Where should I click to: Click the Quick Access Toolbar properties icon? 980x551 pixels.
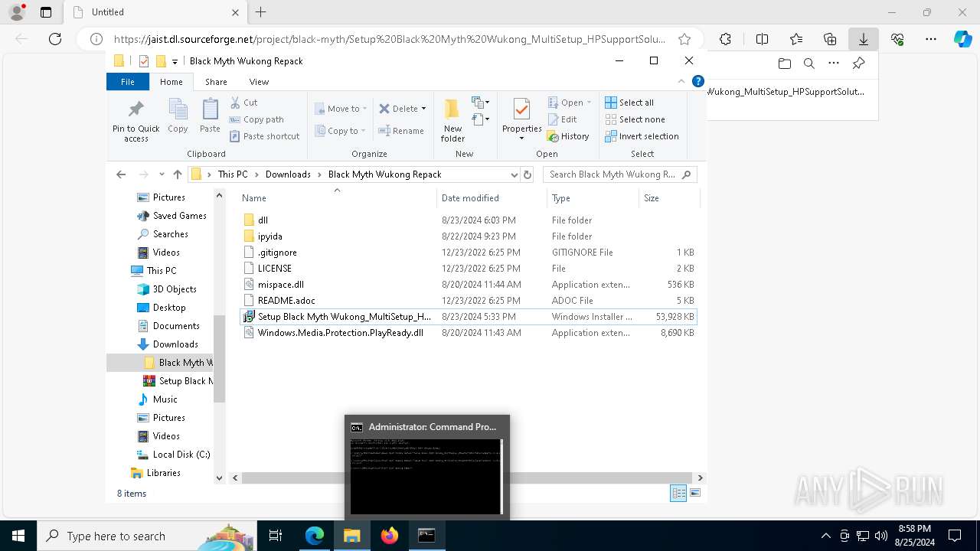point(143,61)
